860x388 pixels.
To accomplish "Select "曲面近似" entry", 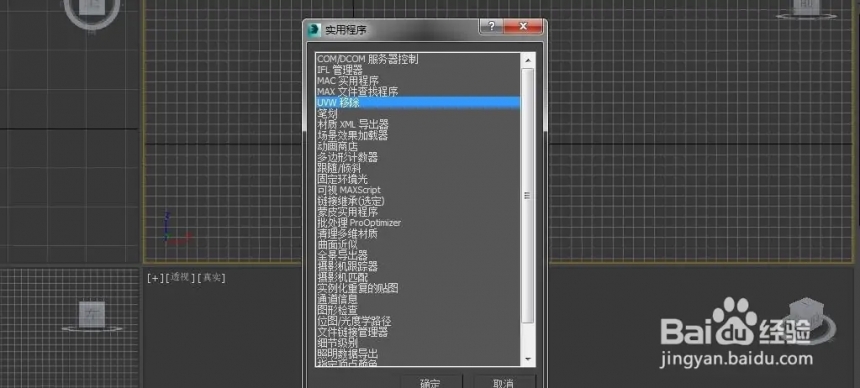I will point(417,245).
